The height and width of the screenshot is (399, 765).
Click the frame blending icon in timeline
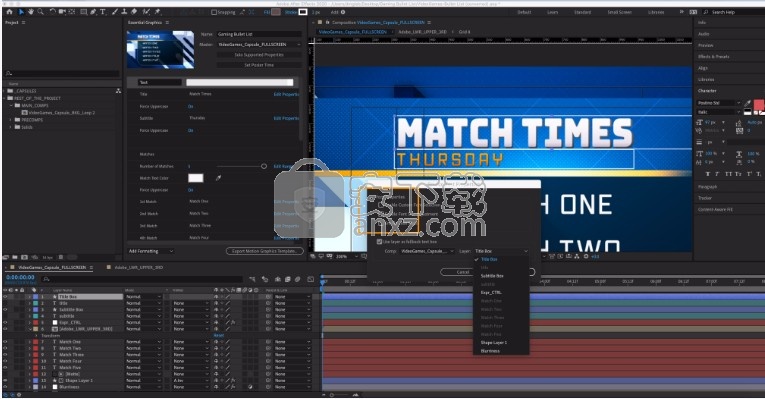287,279
